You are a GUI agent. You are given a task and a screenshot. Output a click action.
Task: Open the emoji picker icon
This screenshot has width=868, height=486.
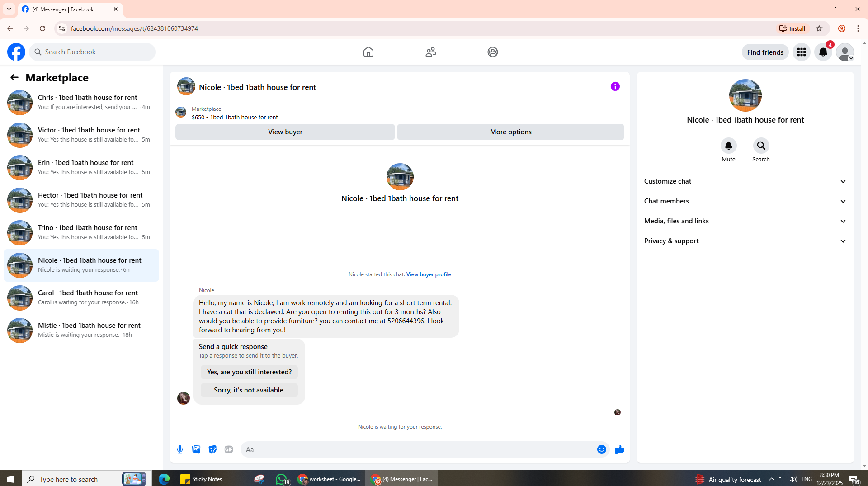point(601,449)
